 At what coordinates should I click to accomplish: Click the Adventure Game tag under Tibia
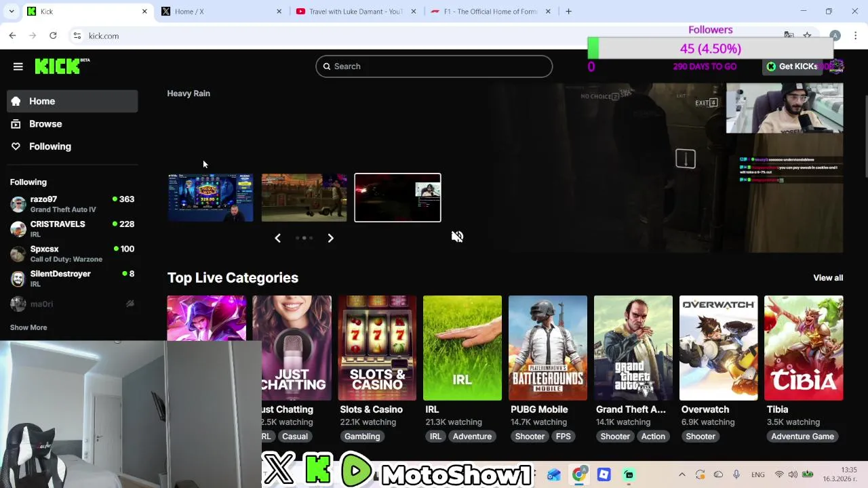[x=802, y=436]
